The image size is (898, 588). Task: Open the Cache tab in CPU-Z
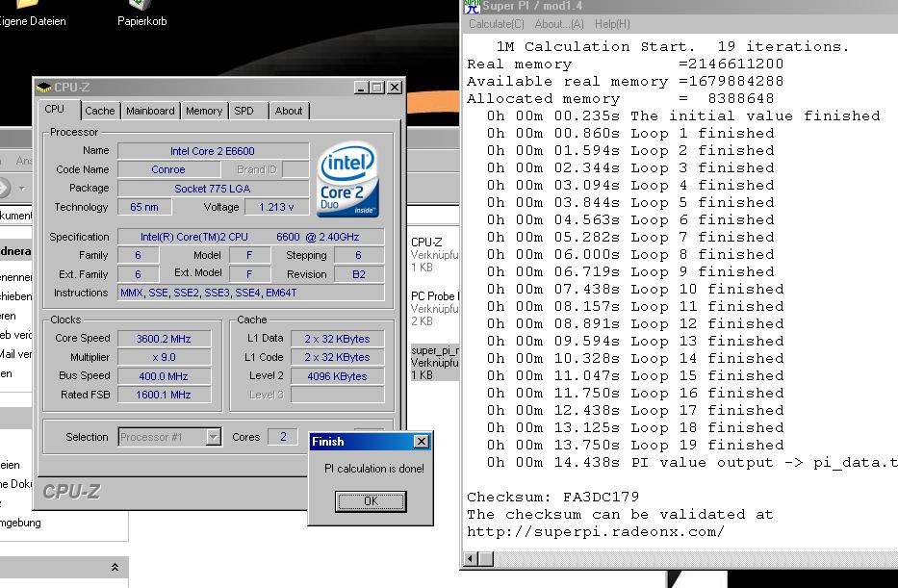point(99,111)
